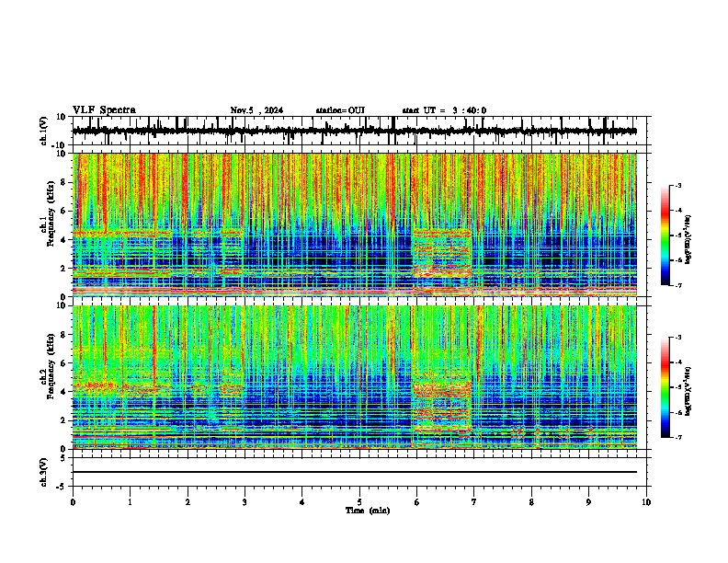Viewport: 728px width, 563px height.
Task: Click the 'VLF Spectra' title text
Action: coord(104,110)
